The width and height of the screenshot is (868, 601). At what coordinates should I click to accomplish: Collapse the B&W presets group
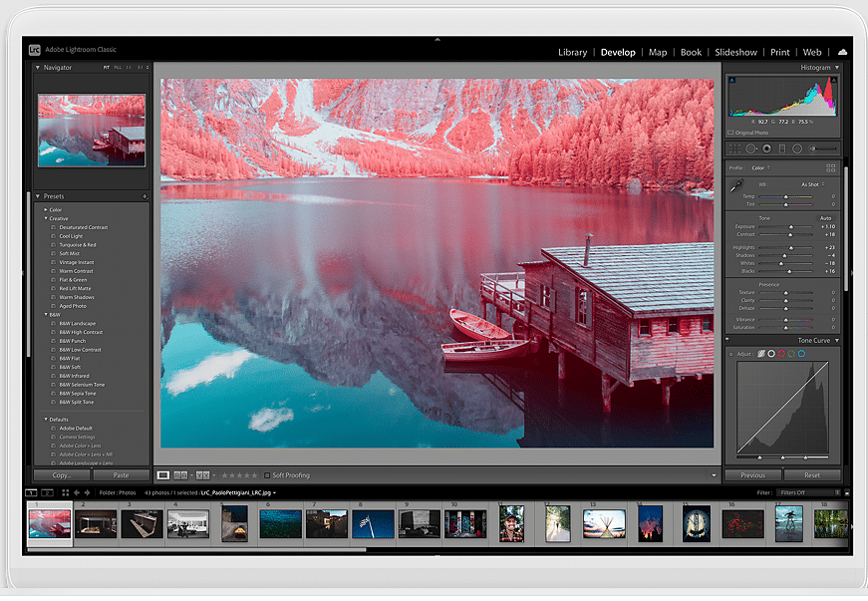[46, 314]
